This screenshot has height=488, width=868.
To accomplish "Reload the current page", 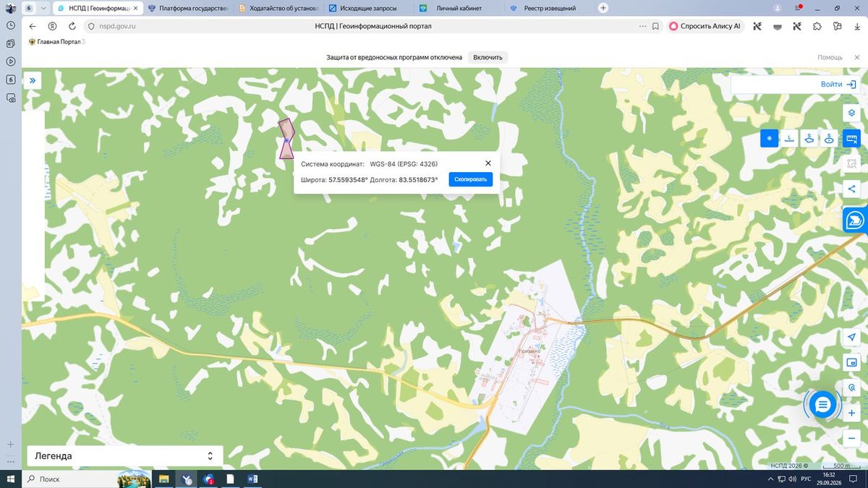I will point(72,26).
